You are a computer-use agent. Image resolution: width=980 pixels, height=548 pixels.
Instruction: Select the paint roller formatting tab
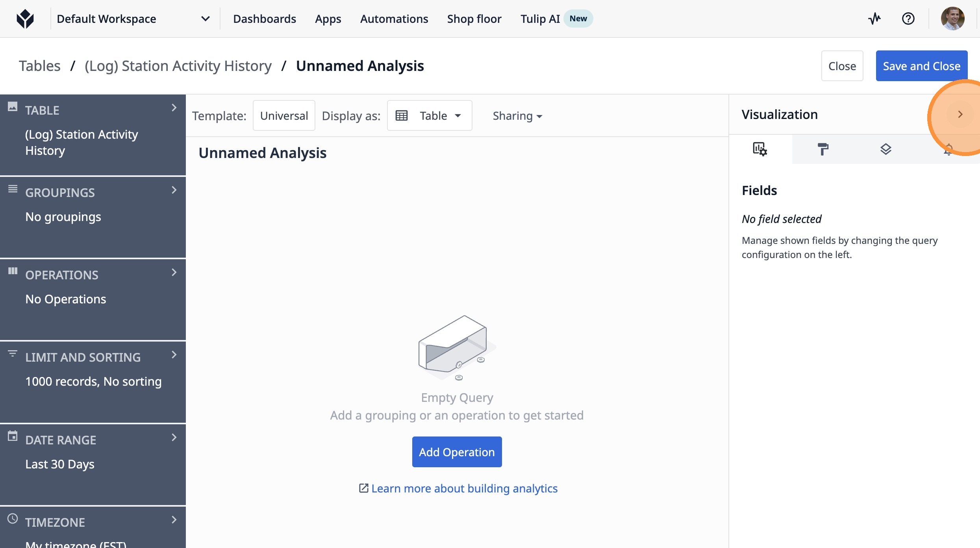pos(823,149)
